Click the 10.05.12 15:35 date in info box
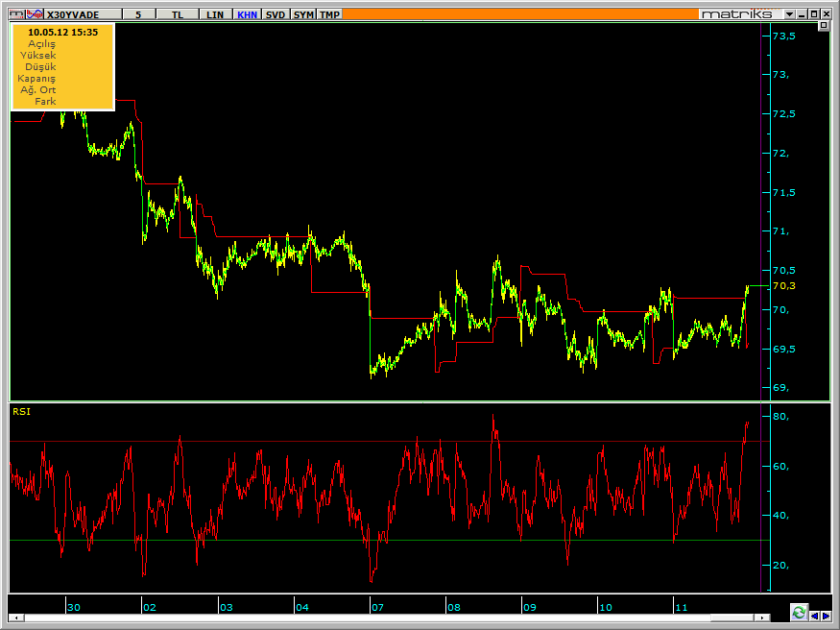This screenshot has width=840, height=630. point(62,32)
